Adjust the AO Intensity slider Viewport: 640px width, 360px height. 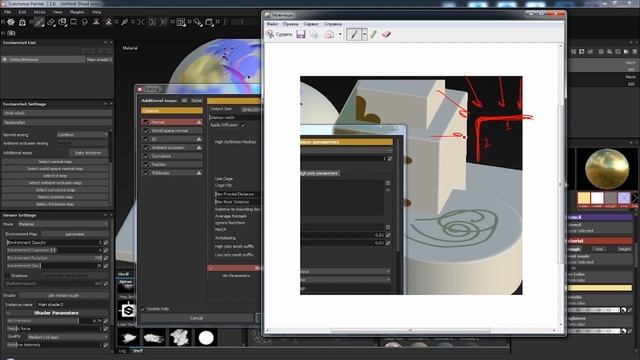click(x=54, y=321)
